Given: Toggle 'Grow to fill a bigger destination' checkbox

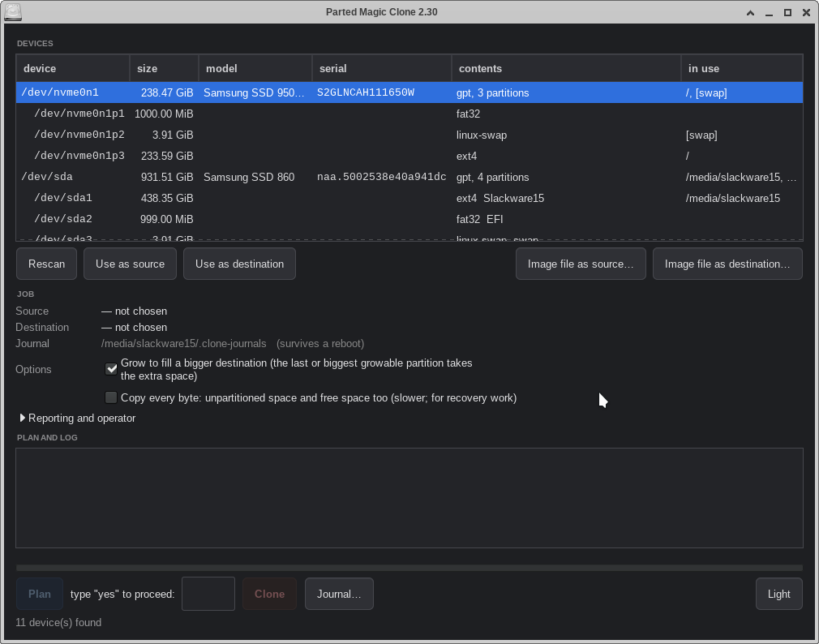Looking at the screenshot, I should tap(111, 369).
